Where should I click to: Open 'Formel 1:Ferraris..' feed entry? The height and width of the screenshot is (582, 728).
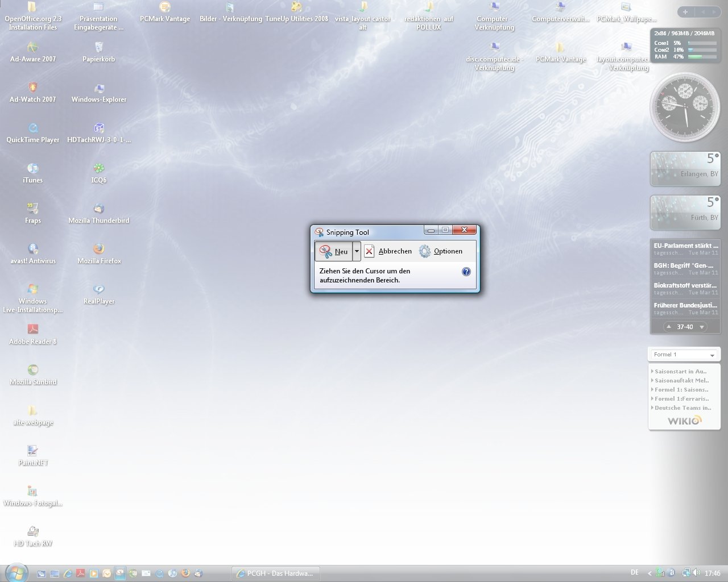tap(681, 398)
